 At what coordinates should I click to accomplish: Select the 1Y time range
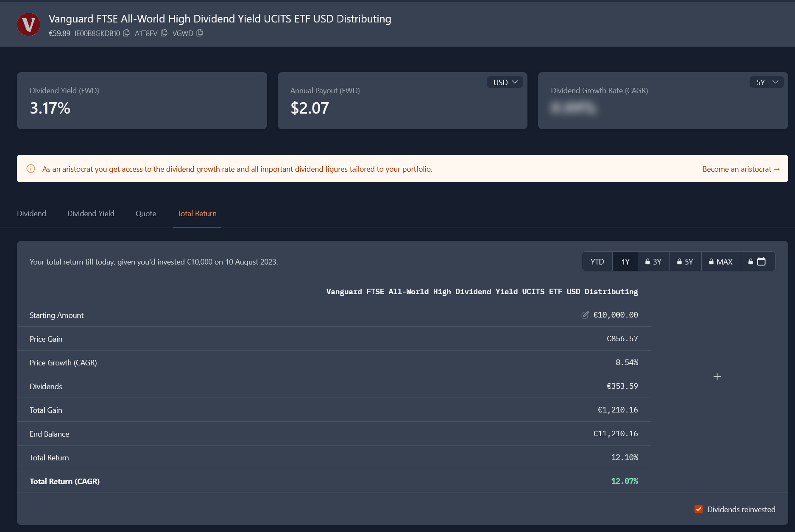coord(625,262)
